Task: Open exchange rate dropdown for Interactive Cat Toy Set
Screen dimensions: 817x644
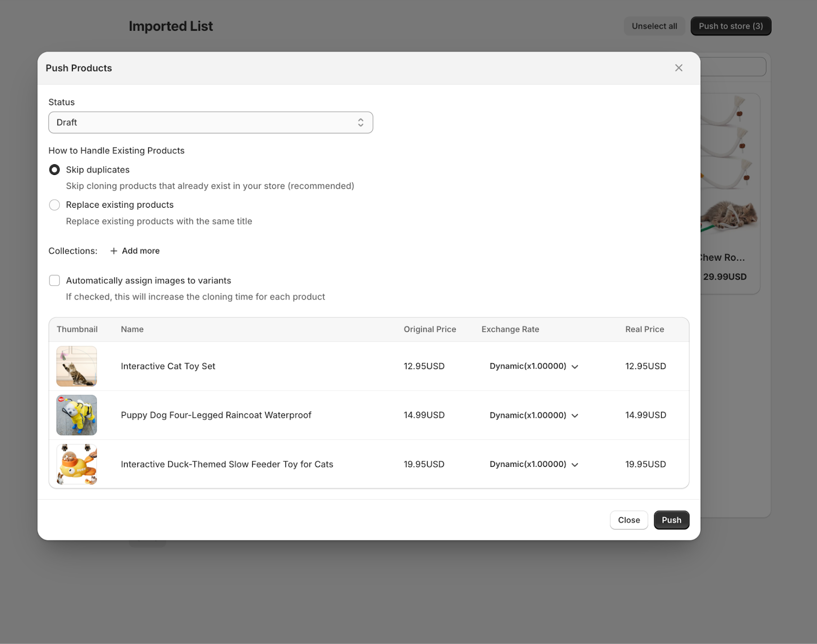Action: 534,366
